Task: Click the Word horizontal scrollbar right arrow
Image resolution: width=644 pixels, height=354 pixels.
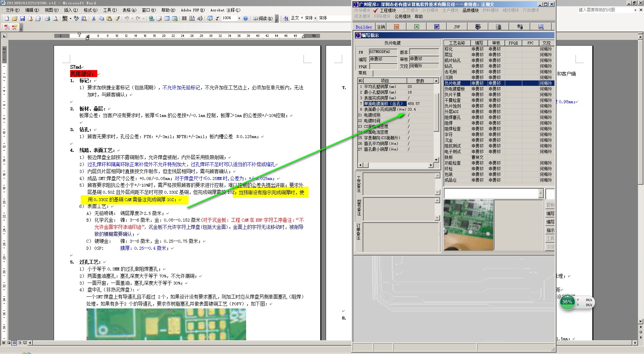Action: tap(635, 343)
